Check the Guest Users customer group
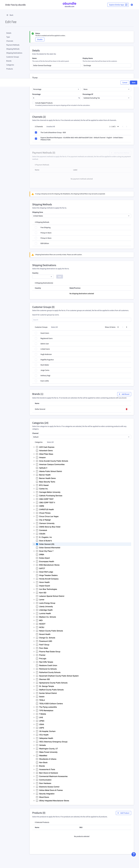The width and height of the screenshot is (139, 868). coord(36,333)
